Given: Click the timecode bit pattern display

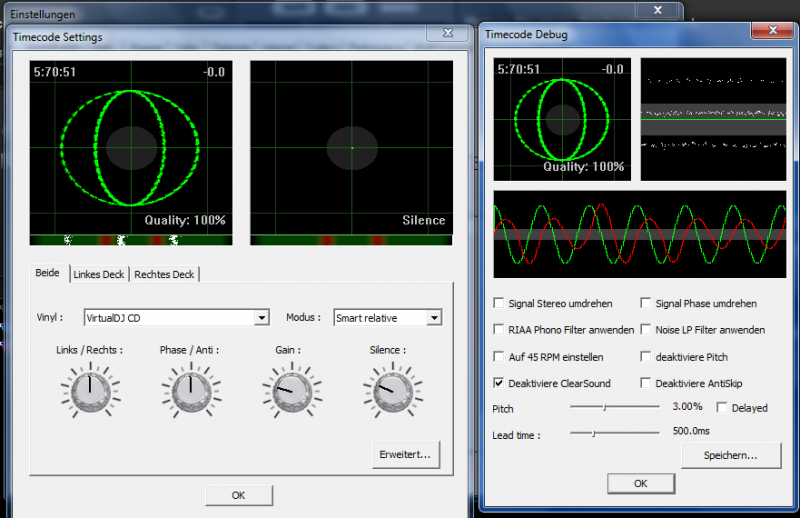Looking at the screenshot, I should 713,119.
